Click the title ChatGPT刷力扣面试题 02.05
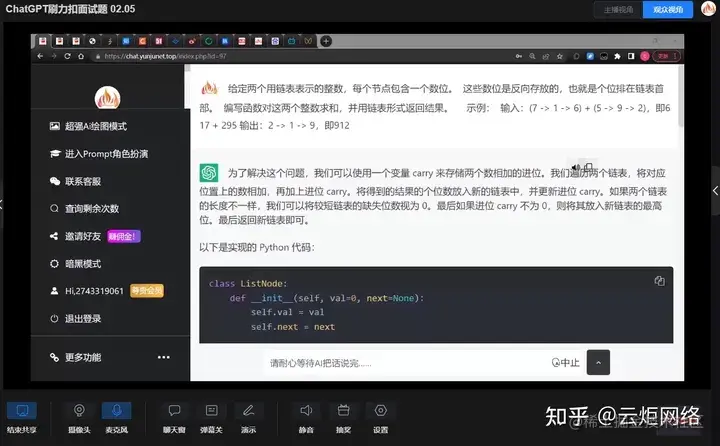720x446 pixels. (70, 9)
